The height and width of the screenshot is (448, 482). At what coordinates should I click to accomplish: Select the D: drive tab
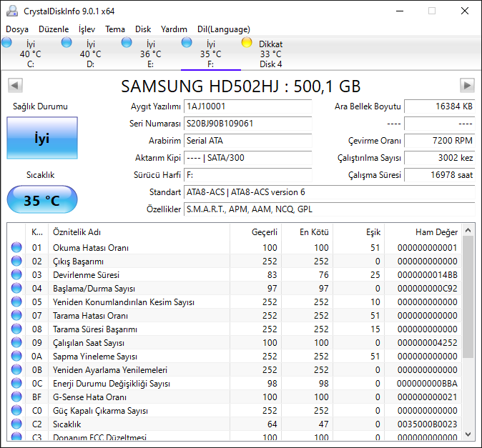(90, 54)
